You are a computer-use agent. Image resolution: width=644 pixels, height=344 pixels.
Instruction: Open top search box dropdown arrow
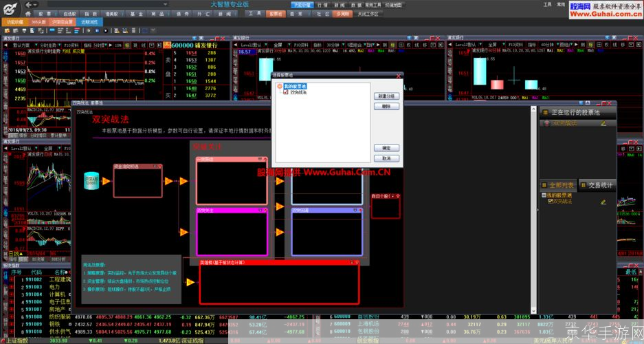165,5
